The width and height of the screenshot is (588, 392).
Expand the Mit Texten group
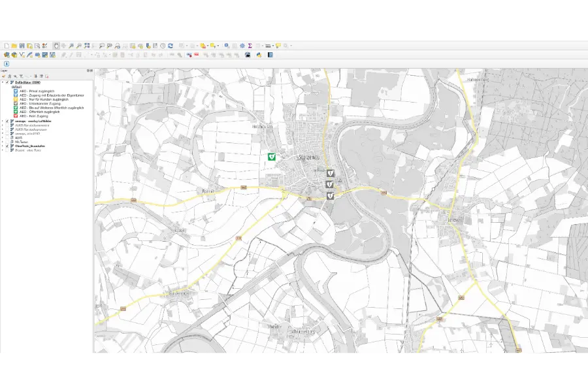click(2, 142)
